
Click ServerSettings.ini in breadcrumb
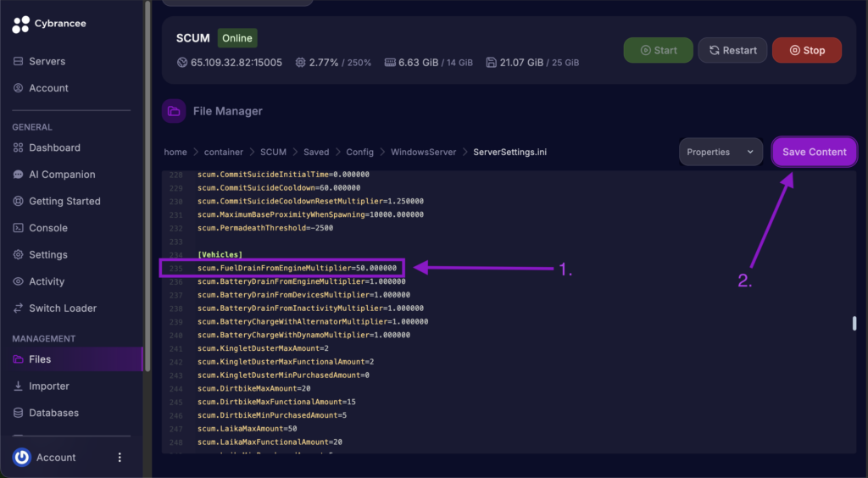(x=509, y=153)
